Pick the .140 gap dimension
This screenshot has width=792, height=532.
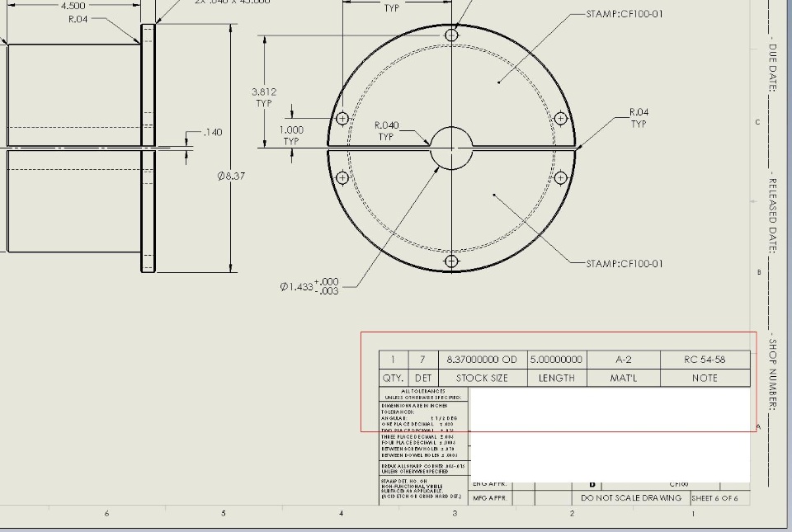[213, 132]
